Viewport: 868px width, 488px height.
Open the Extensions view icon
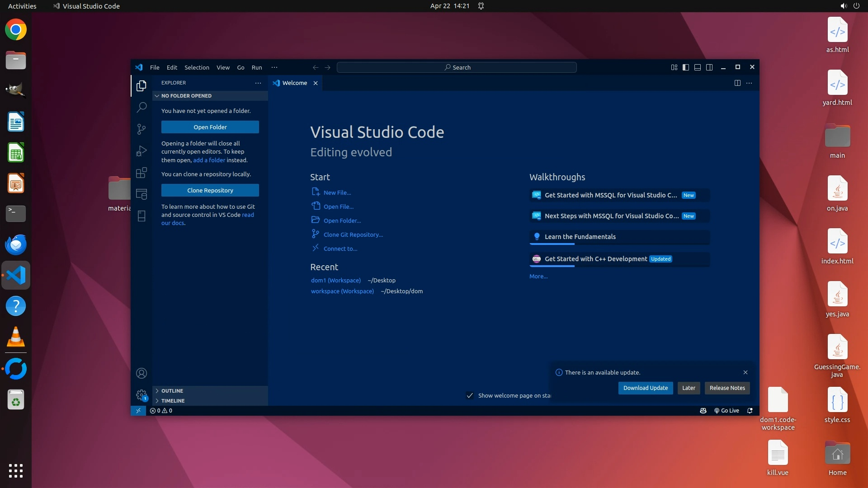pyautogui.click(x=142, y=173)
